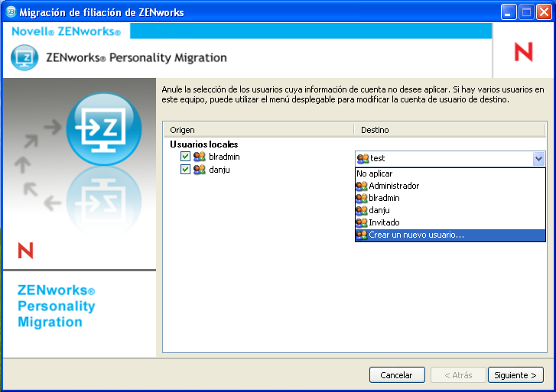Open the Destino dropdown arrow
Screen dimensions: 556x392
tap(538, 158)
